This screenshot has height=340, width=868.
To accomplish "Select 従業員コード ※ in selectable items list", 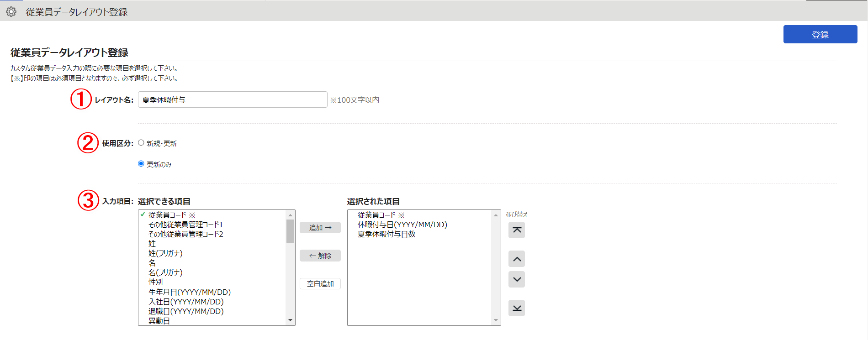I will (172, 215).
